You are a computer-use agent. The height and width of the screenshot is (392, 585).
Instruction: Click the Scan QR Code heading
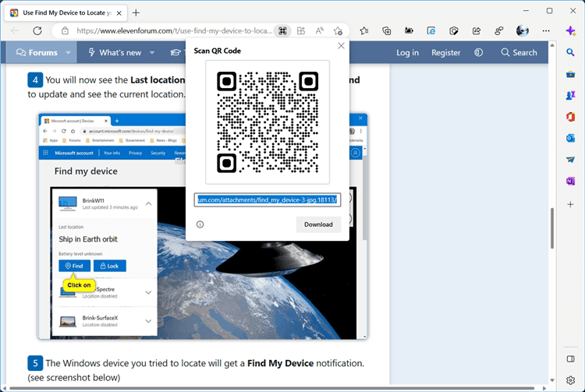click(217, 51)
